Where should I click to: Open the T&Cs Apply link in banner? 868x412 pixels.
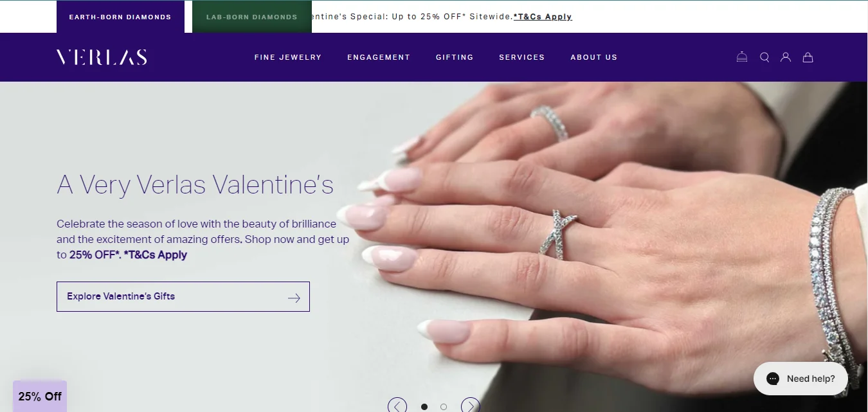pyautogui.click(x=543, y=17)
